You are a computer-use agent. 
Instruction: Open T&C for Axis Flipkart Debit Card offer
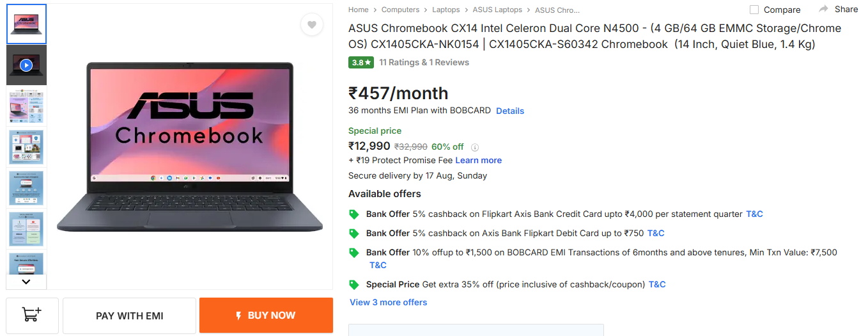(656, 233)
